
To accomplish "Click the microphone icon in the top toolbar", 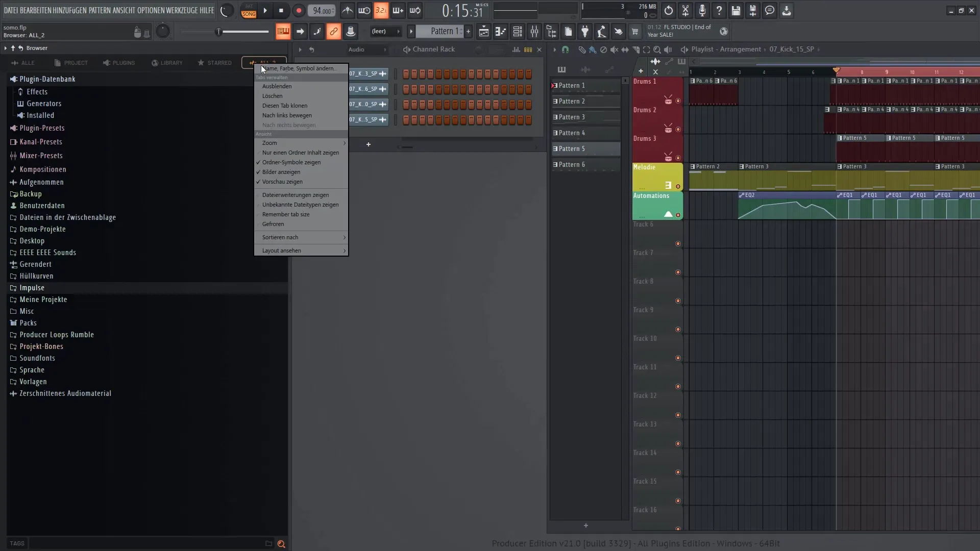I will coord(702,11).
